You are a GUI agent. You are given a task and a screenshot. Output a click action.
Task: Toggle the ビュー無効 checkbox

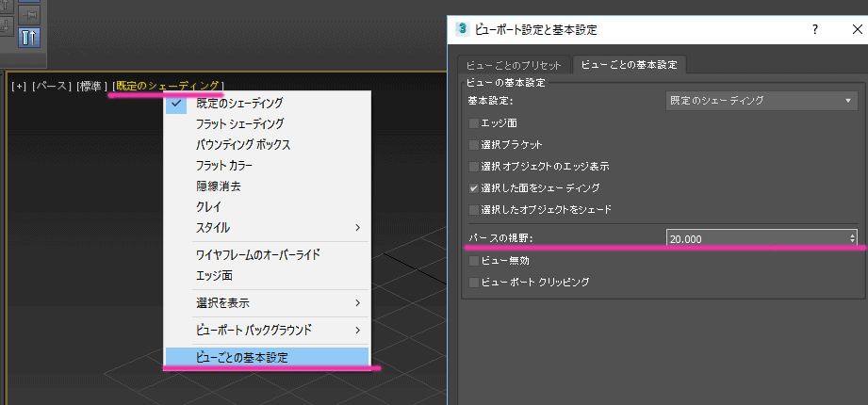tap(473, 260)
